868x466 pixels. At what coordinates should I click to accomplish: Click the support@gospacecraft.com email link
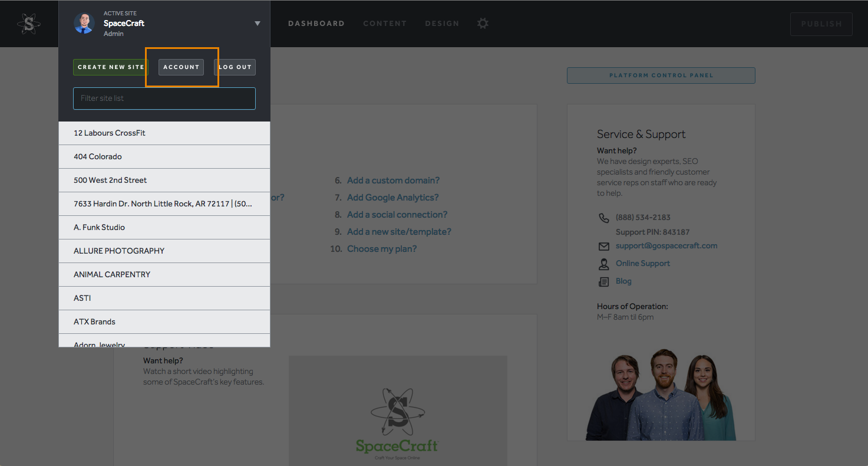click(666, 246)
